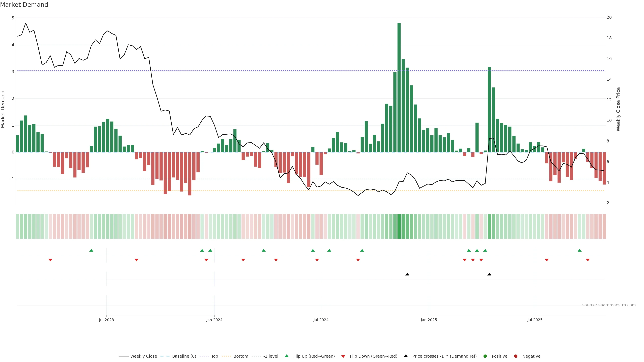Click the darkest green heatmap cell
This screenshot has height=362, width=644.
point(399,226)
